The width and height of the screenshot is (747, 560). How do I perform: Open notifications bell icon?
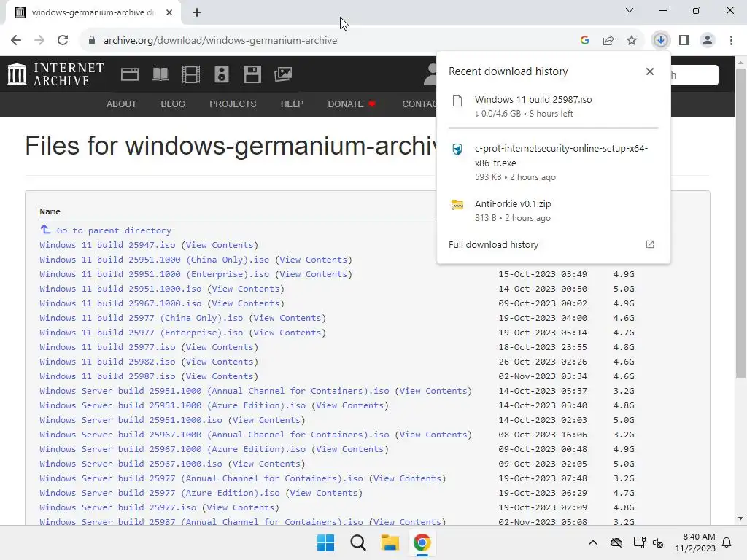(x=727, y=542)
